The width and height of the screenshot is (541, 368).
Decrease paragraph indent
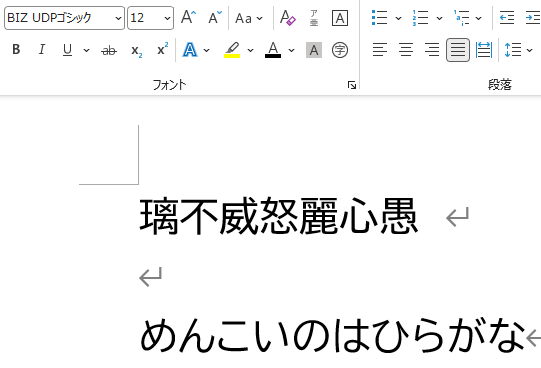pos(507,18)
